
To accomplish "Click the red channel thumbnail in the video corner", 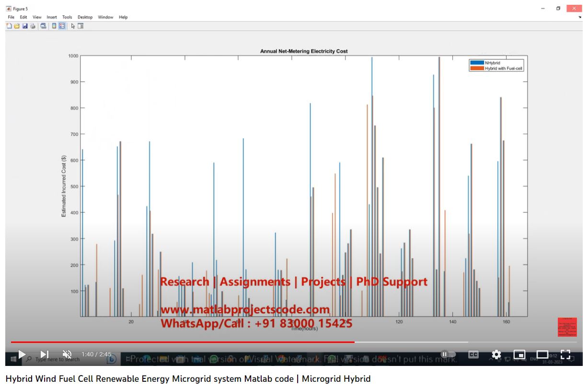I will [567, 327].
